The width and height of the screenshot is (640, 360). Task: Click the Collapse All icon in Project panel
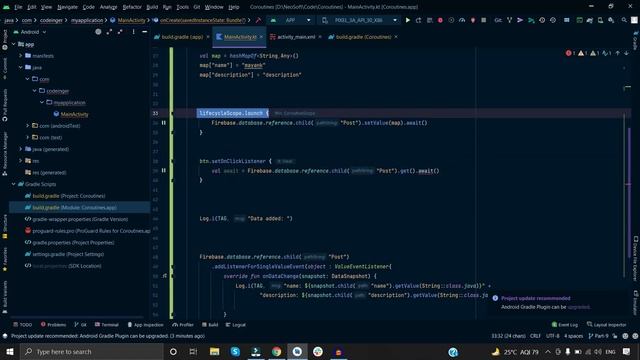click(x=120, y=32)
